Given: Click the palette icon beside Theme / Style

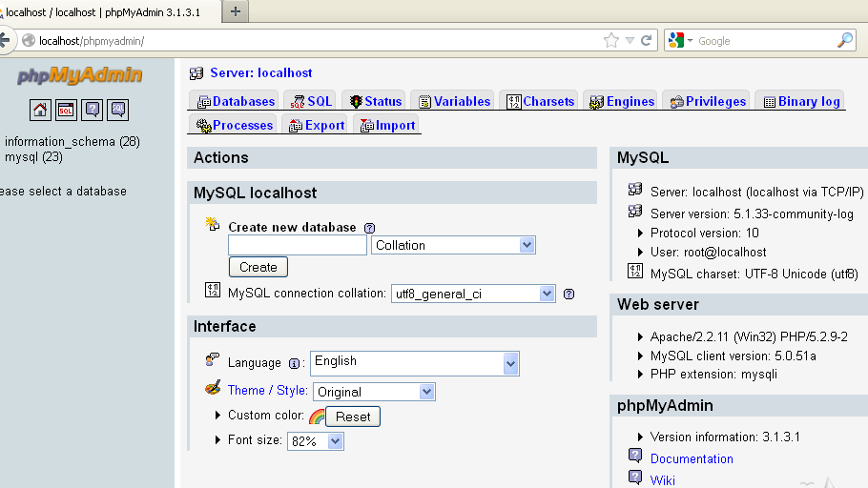Looking at the screenshot, I should click(213, 387).
